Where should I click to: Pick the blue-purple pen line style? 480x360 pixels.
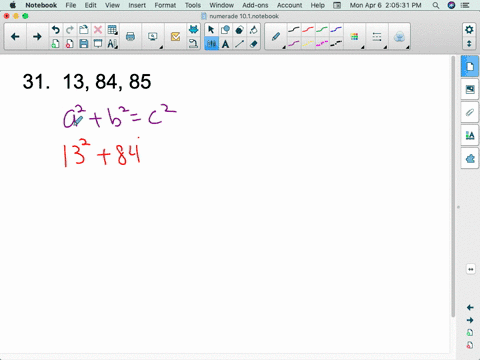tap(336, 30)
